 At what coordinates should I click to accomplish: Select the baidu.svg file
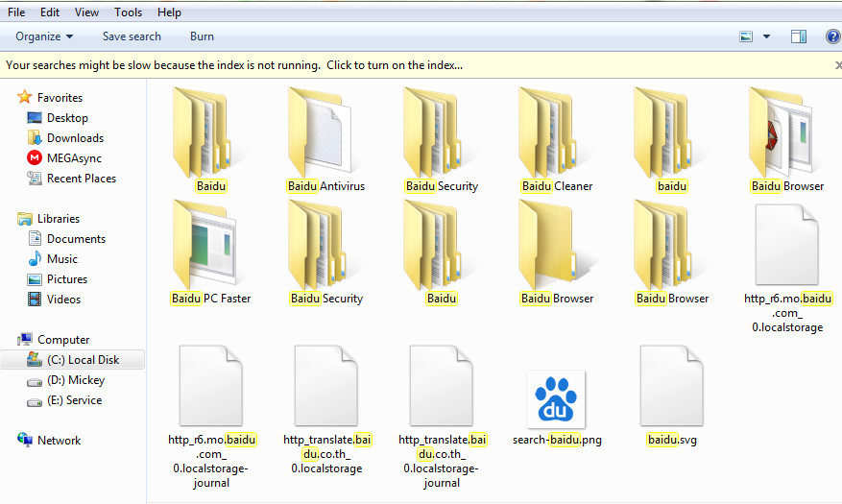(x=672, y=396)
